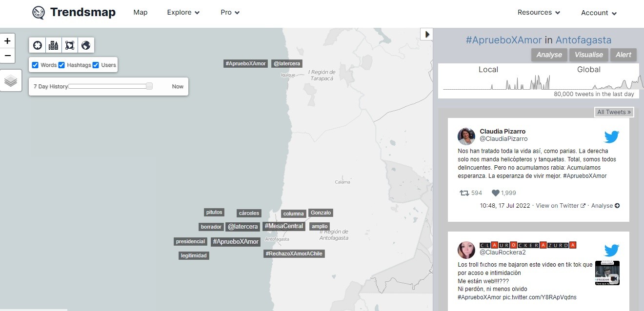The image size is (644, 311).
Task: Click the crosshair locate-me map icon
Action: pyautogui.click(x=38, y=45)
